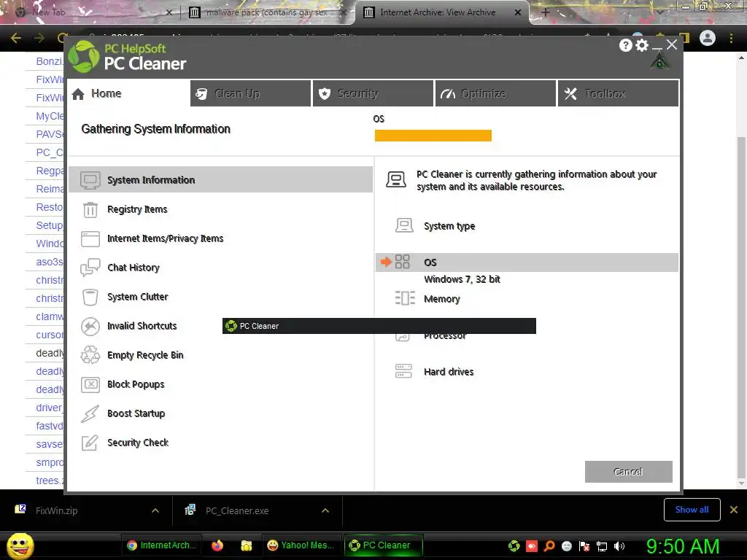This screenshot has height=560, width=747.
Task: Close the downloads bar
Action: click(734, 510)
